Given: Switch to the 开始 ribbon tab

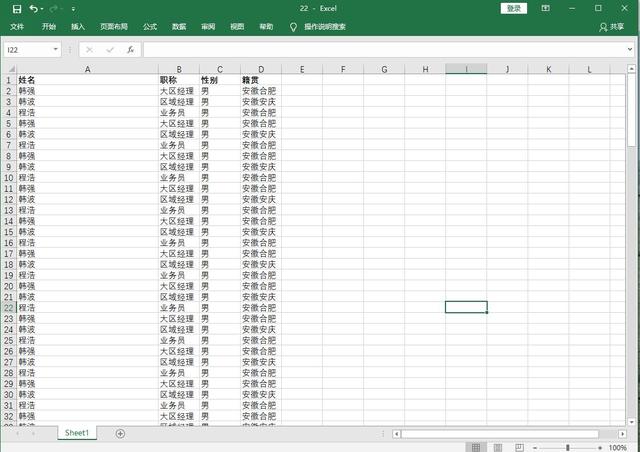Looking at the screenshot, I should click(49, 27).
